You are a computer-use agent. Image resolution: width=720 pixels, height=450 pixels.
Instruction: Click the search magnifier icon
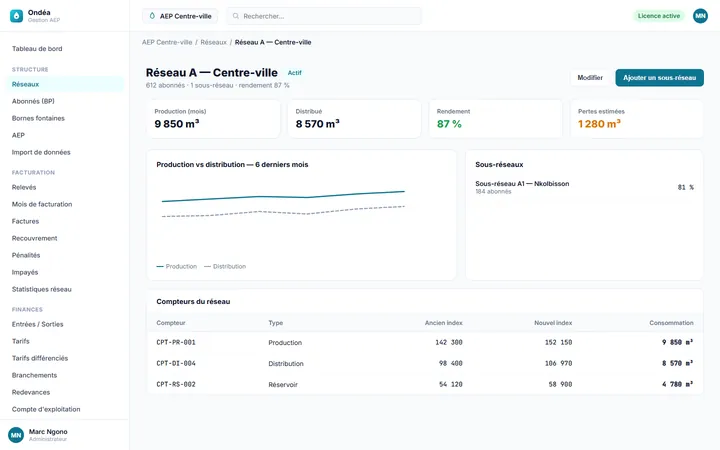click(236, 16)
